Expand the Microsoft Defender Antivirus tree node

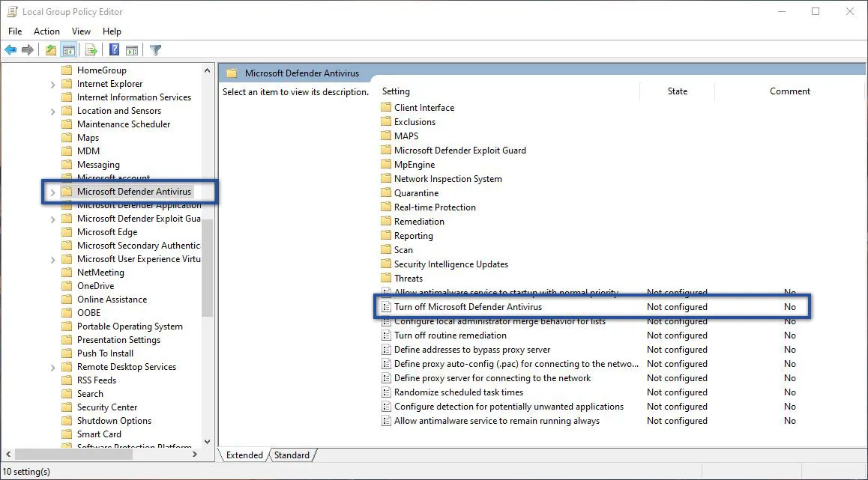pyautogui.click(x=52, y=192)
